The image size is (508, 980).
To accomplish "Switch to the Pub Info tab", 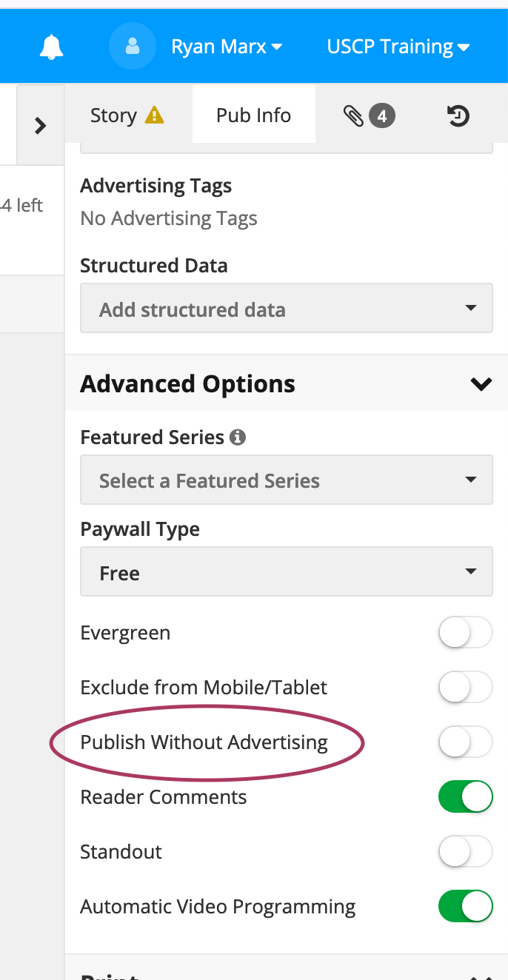I will [253, 115].
